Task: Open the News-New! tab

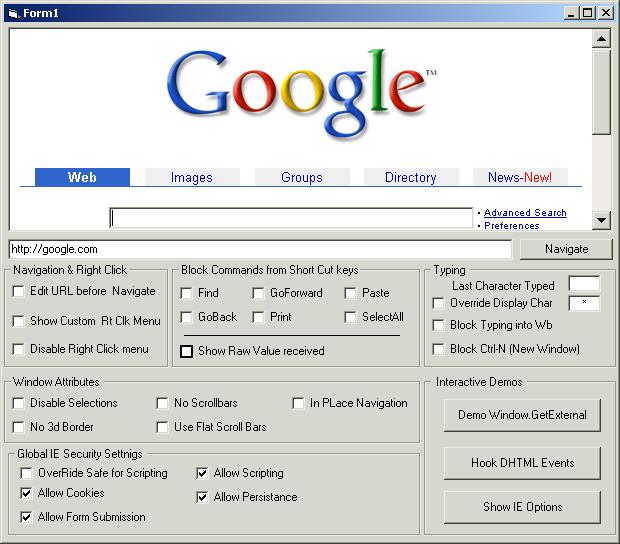Action: (x=520, y=177)
